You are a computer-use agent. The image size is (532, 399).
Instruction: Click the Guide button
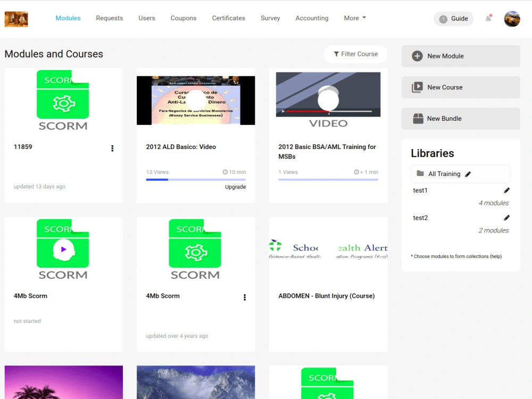pos(453,19)
